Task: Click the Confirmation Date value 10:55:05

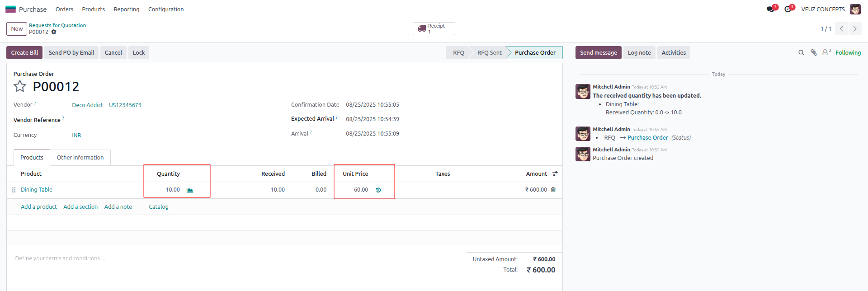Action: [373, 105]
